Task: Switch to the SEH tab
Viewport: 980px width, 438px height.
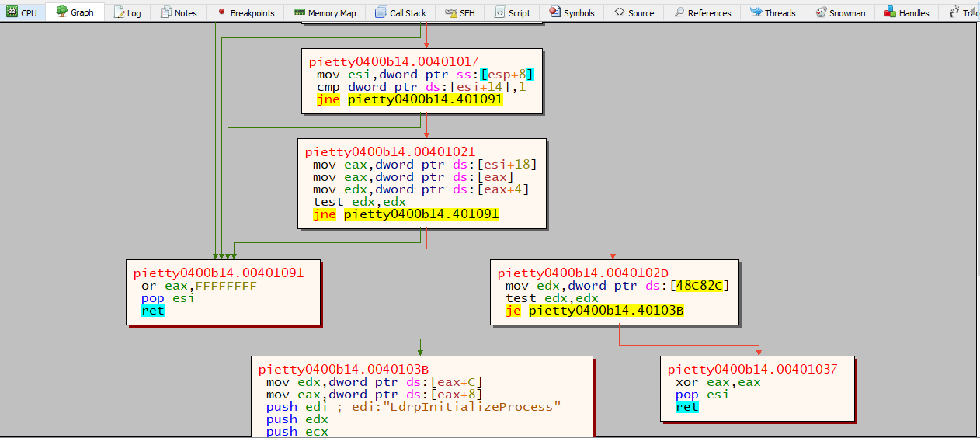Action: point(460,12)
